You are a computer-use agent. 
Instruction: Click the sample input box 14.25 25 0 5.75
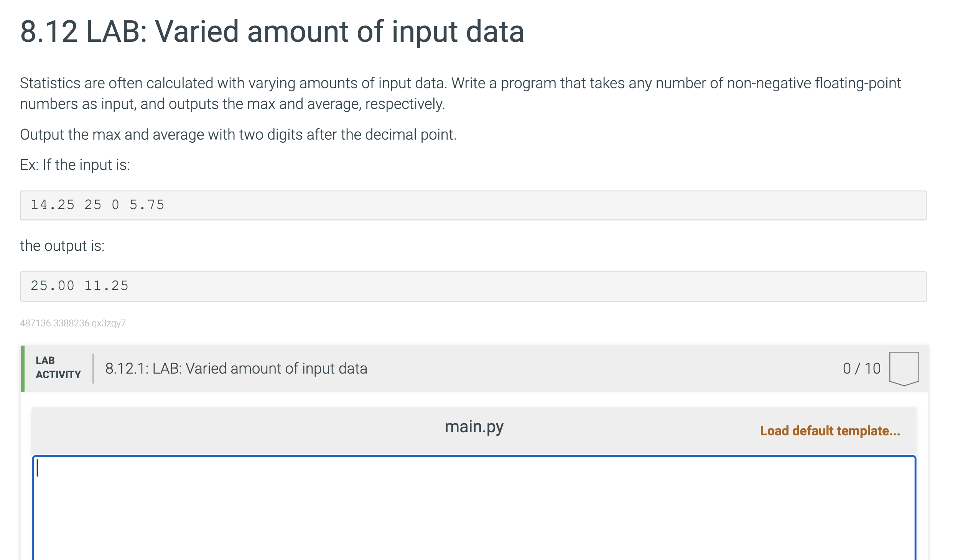tap(473, 205)
